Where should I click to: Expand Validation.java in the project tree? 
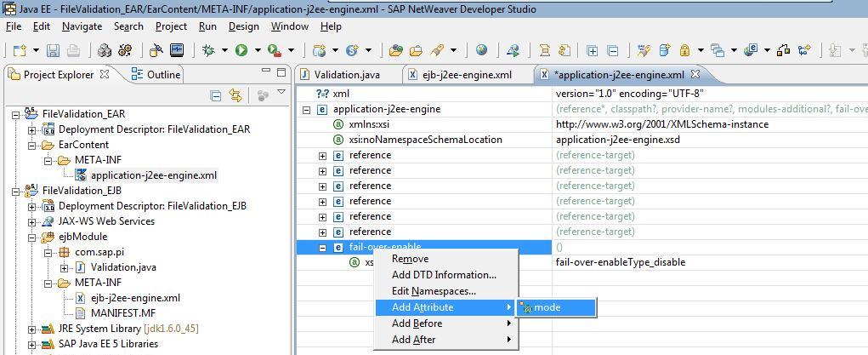coord(65,268)
